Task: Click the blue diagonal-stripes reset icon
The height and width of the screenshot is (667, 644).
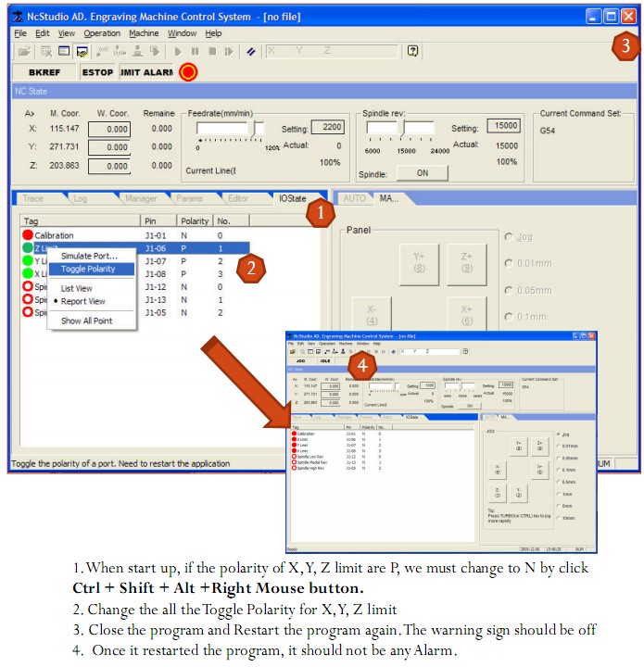Action: click(251, 52)
